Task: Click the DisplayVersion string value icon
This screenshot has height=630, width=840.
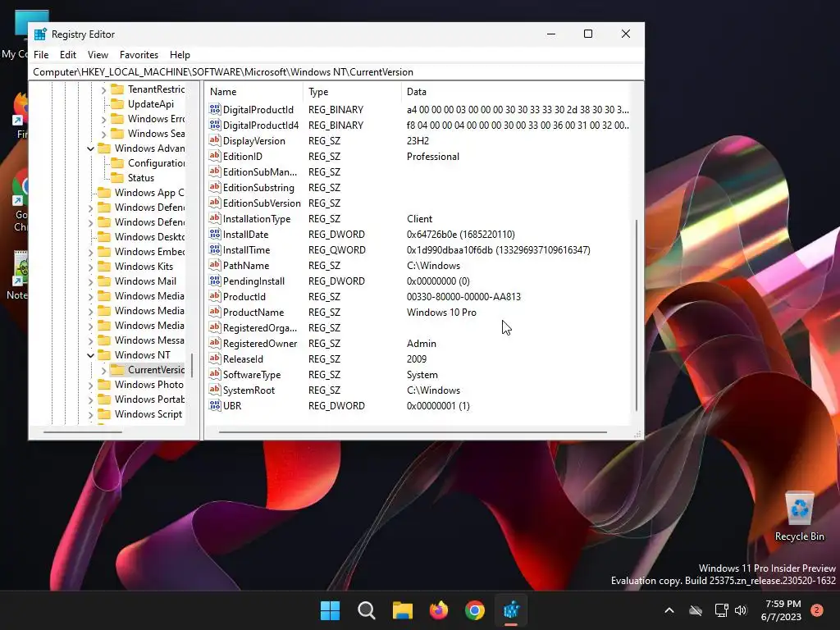Action: click(215, 140)
